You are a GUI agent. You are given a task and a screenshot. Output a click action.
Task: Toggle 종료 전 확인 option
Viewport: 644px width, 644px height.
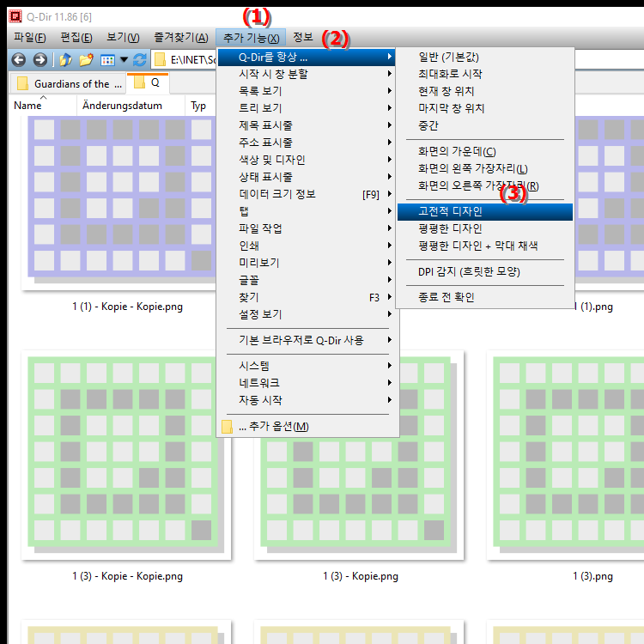click(485, 297)
